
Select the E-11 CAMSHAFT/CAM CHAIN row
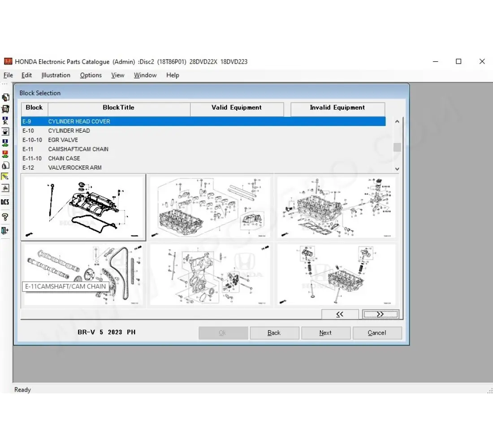tap(203, 149)
